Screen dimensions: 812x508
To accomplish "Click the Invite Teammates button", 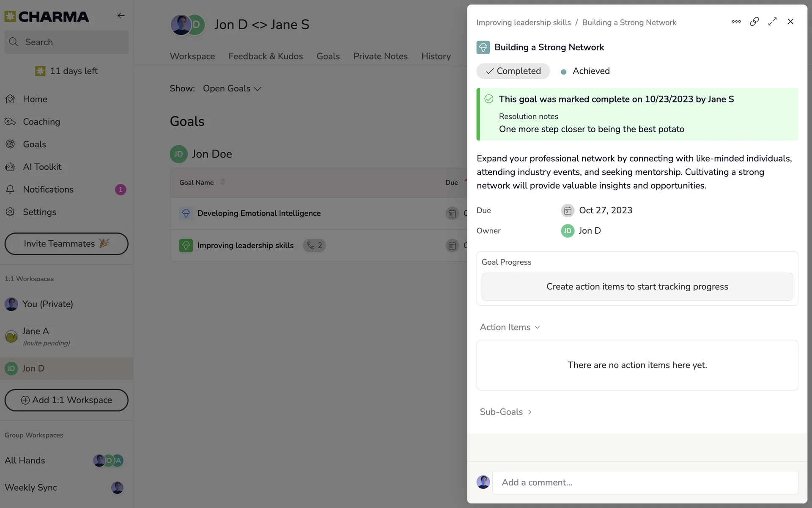I will click(x=66, y=244).
